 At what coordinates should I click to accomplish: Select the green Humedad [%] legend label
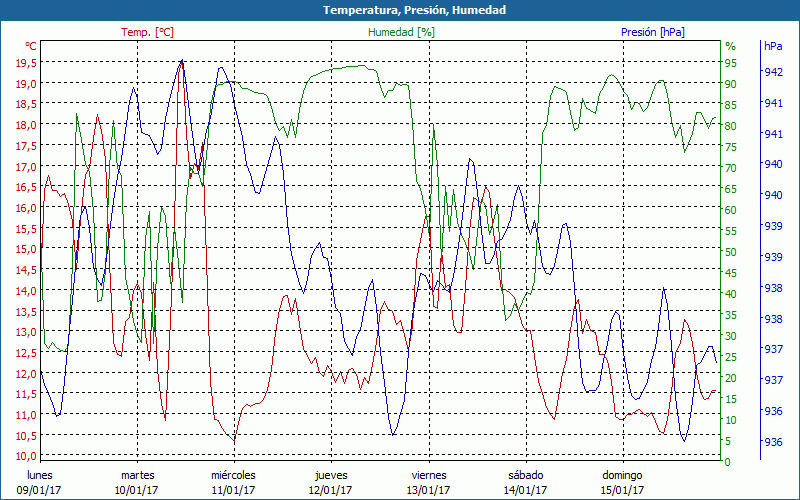[x=401, y=32]
